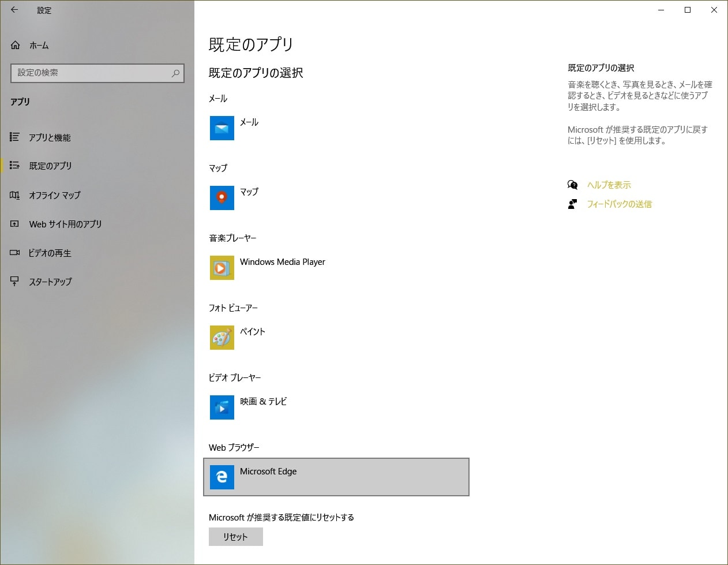
Task: Click the スタートアップ sidebar icon
Action: [x=15, y=282]
